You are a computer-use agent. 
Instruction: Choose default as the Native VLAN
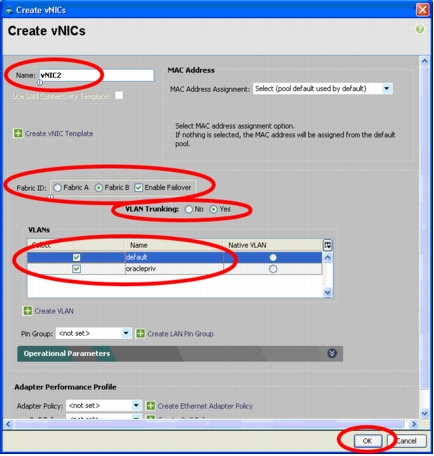point(273,257)
